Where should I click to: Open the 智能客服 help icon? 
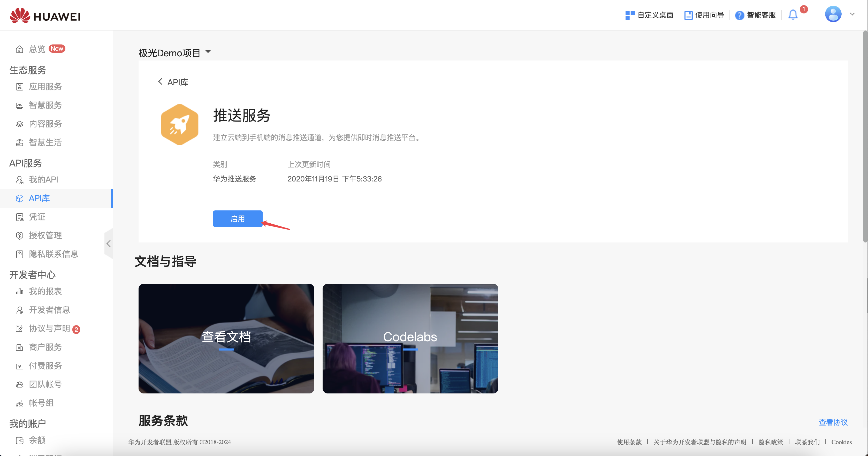(739, 15)
